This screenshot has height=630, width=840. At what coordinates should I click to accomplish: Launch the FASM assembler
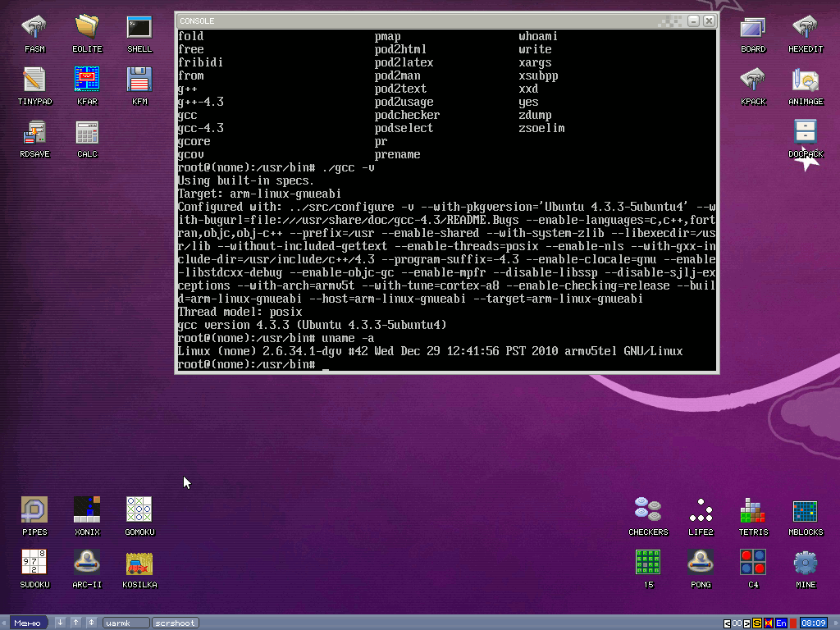coord(33,25)
